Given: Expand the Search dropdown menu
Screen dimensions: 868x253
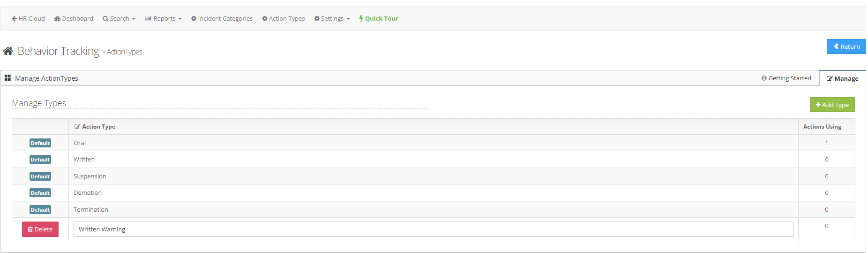Looking at the screenshot, I should 119,19.
